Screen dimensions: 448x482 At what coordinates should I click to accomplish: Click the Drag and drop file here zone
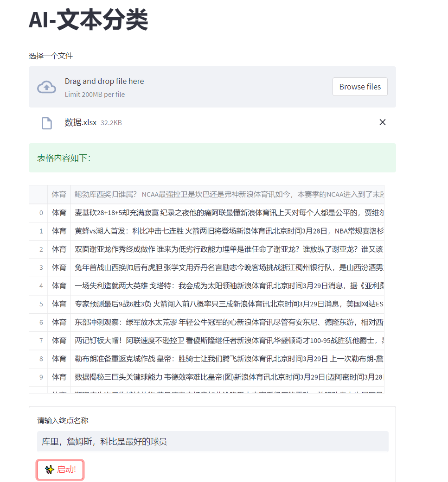(x=212, y=87)
